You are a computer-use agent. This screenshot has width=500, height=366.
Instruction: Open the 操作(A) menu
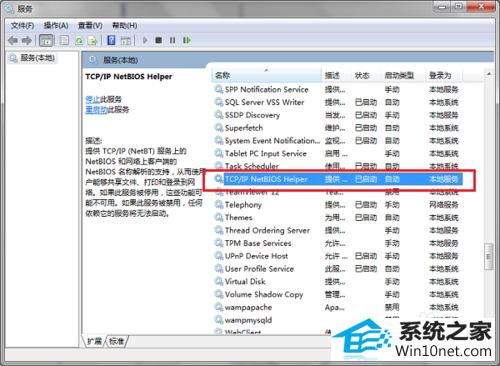[56, 26]
